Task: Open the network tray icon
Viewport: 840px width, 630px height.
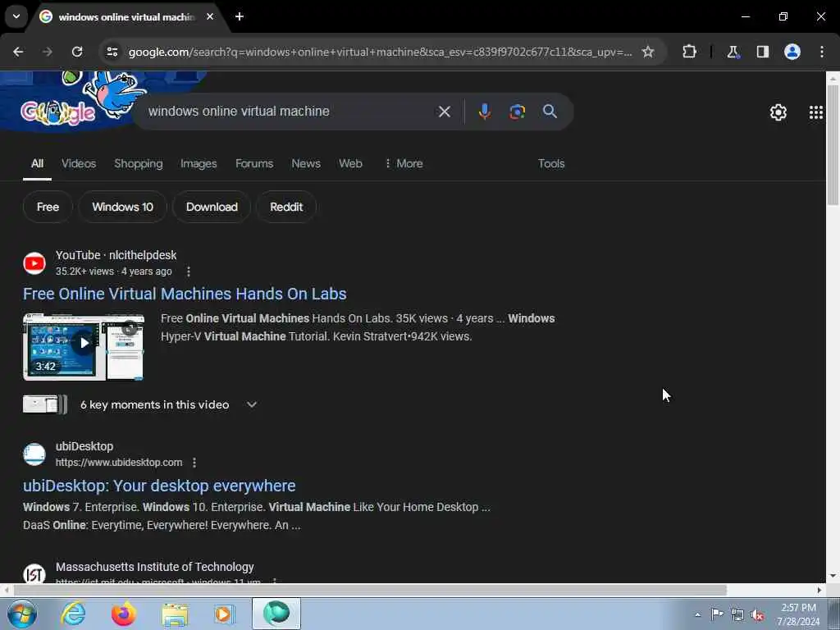Action: coord(737,614)
